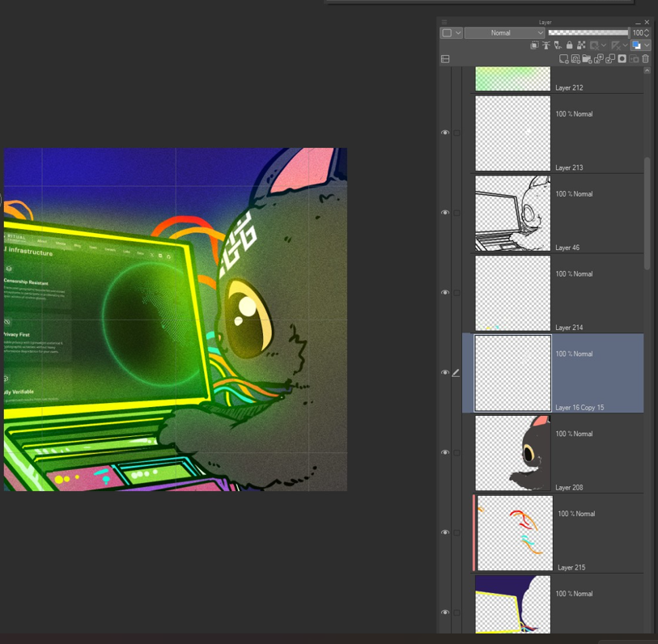Image resolution: width=658 pixels, height=644 pixels.
Task: Click the opacity value field showing 100
Action: click(638, 32)
